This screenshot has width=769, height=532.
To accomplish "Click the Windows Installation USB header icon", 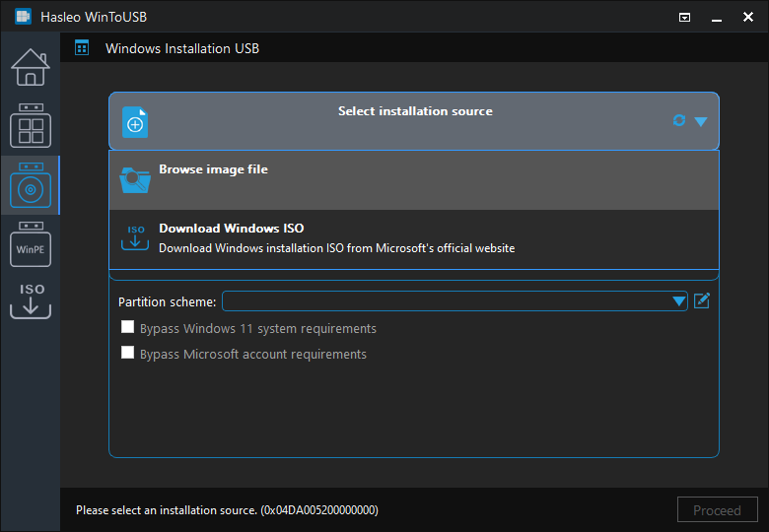I will [82, 48].
